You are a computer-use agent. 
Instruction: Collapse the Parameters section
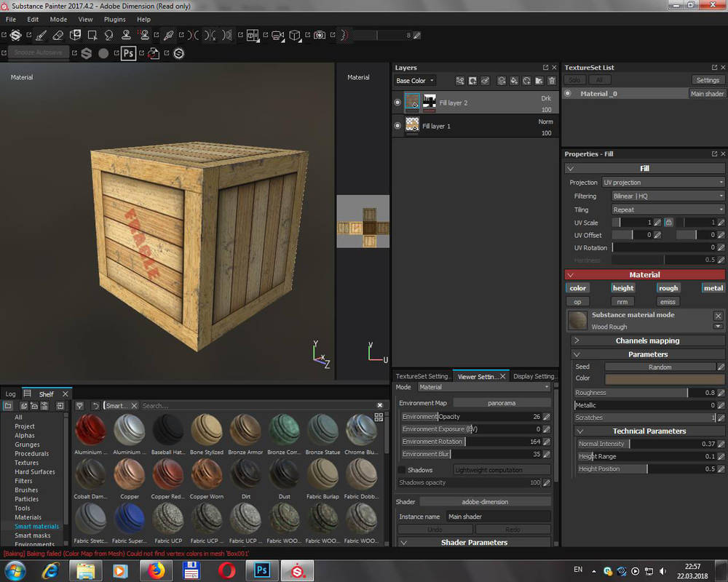point(648,354)
